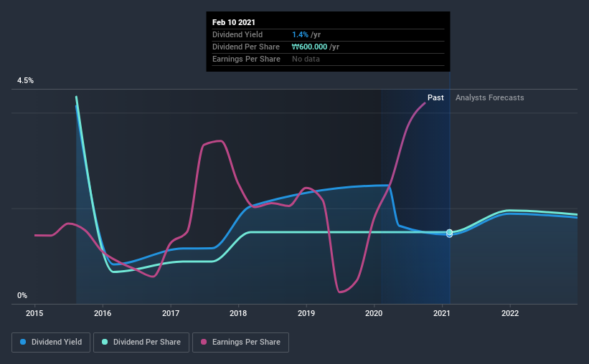The image size is (589, 364).
Task: Click the 2020 axis label
Action: pos(374,313)
